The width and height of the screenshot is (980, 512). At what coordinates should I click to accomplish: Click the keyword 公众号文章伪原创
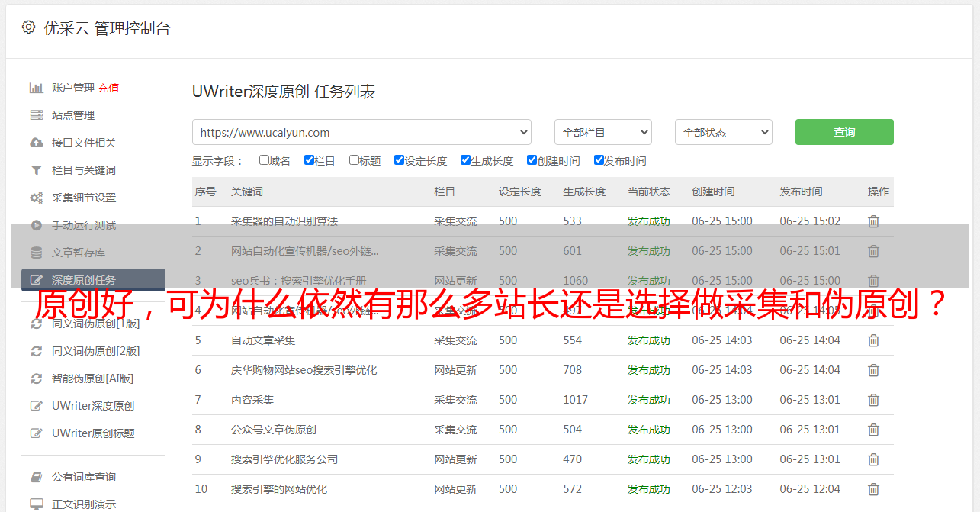274,430
